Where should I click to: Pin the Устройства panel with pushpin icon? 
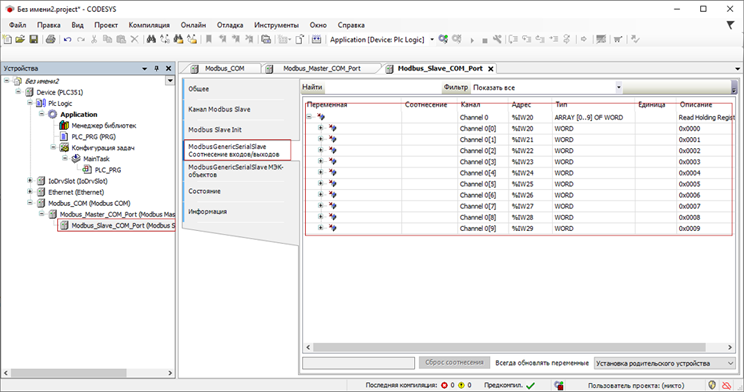pos(157,68)
